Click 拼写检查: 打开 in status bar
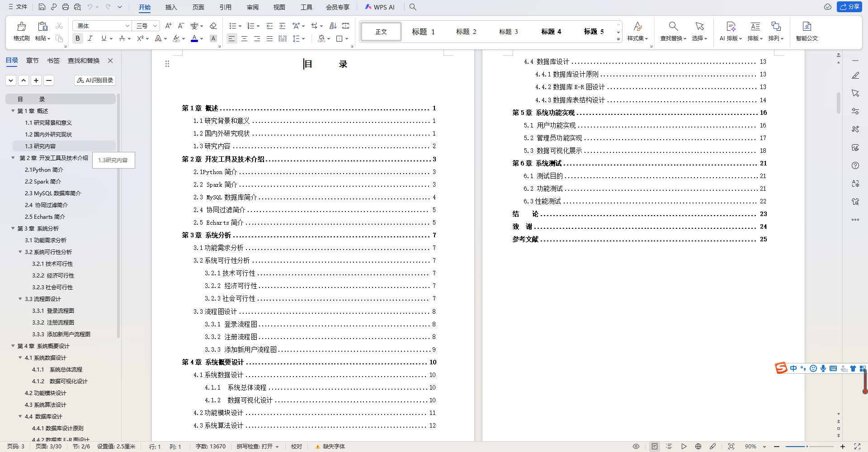This screenshot has width=868, height=452. (257, 447)
